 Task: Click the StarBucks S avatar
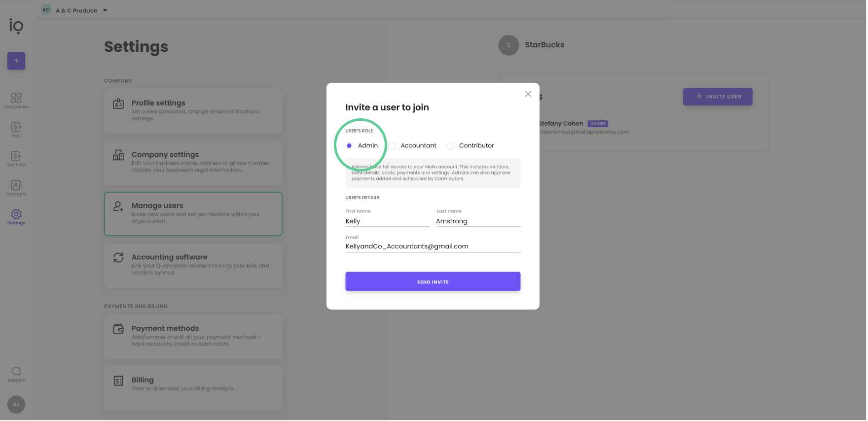(508, 45)
